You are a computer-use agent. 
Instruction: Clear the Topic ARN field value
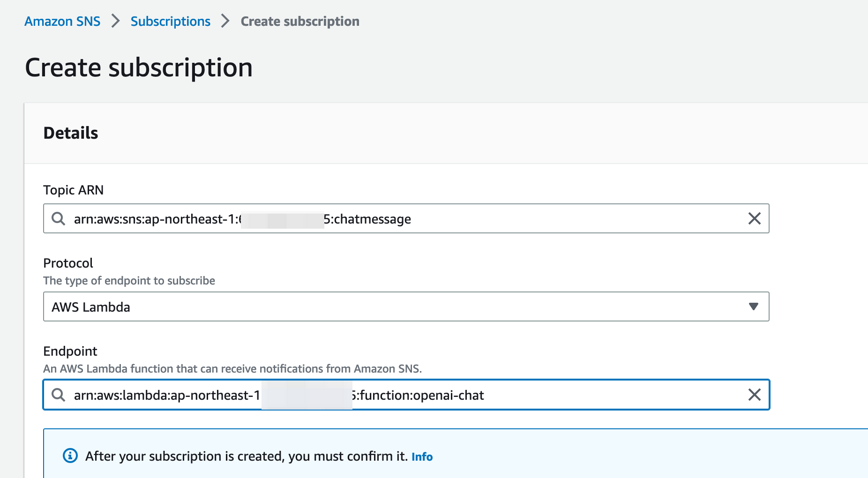pos(754,218)
